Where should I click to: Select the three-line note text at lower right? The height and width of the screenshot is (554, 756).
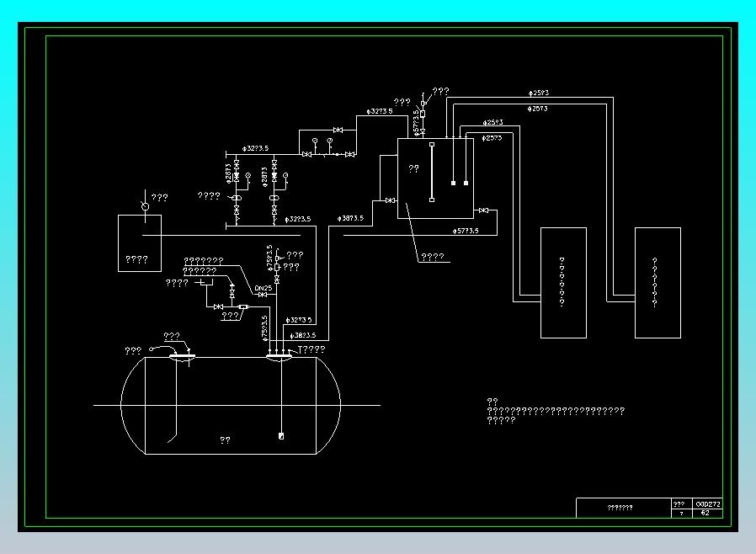(556, 411)
